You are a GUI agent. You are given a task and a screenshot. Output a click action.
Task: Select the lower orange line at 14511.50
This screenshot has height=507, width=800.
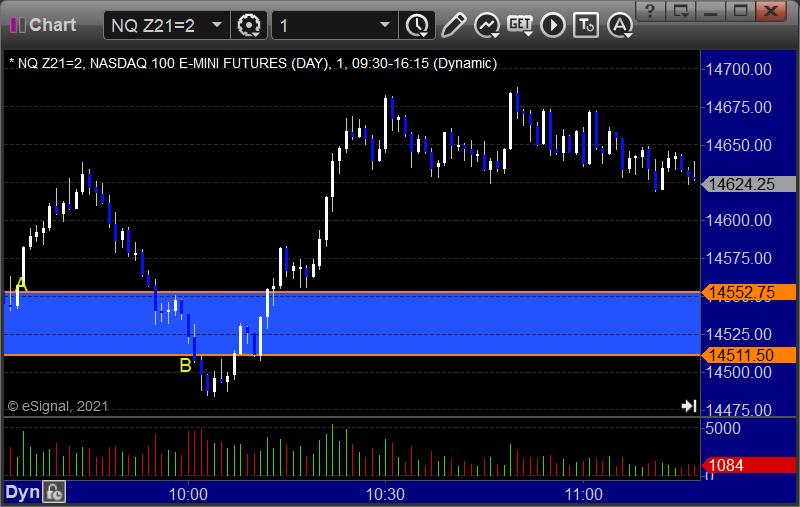coord(352,354)
